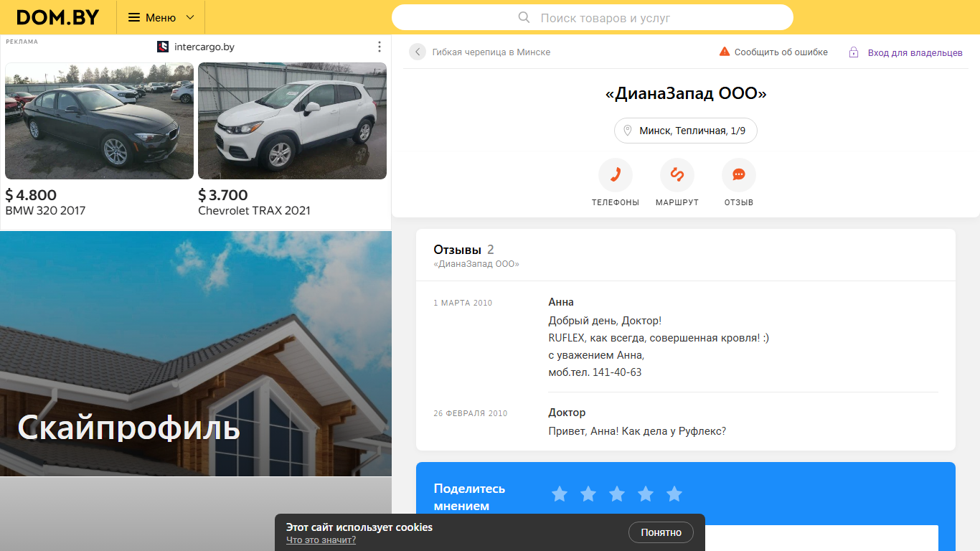Click «ДианаЗапад ООО» subtitle under Отзывы
This screenshot has height=551, width=980.
coord(476,264)
